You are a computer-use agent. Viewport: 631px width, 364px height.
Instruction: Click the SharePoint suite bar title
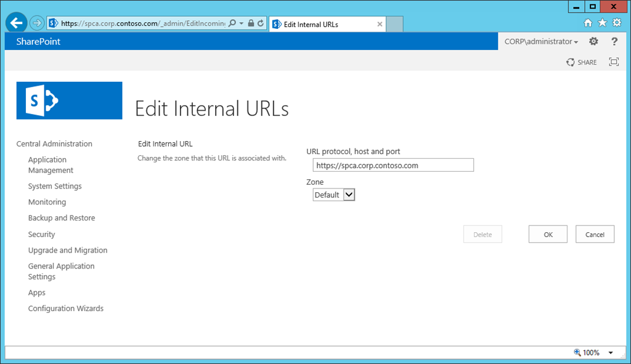tap(38, 41)
